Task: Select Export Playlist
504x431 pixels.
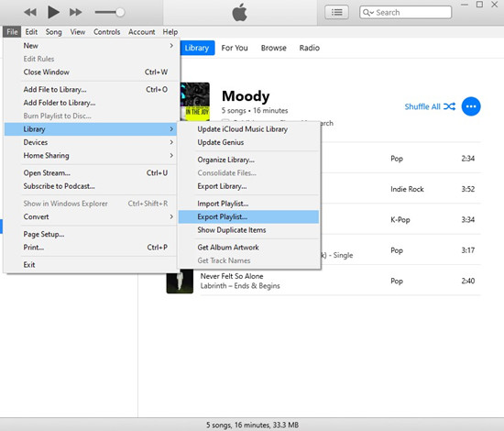Action: [248, 216]
